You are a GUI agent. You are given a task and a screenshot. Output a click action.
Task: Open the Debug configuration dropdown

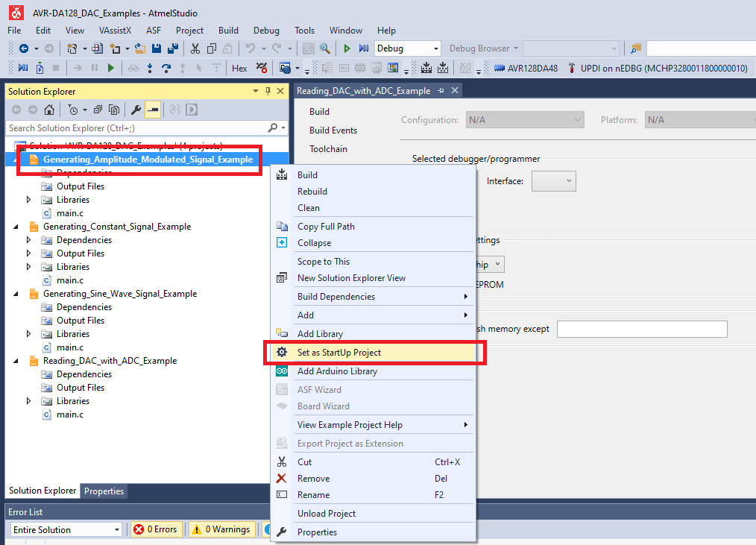[407, 48]
